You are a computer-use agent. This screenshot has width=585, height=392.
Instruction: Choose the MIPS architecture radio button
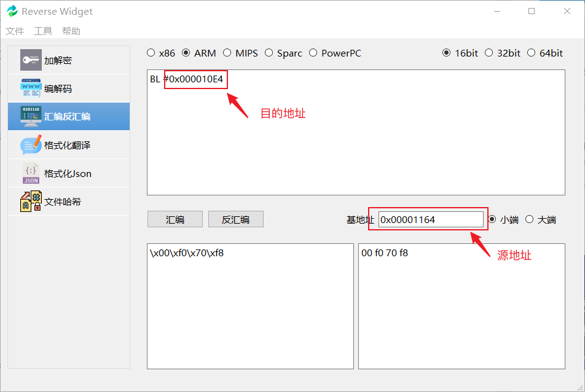click(240, 53)
